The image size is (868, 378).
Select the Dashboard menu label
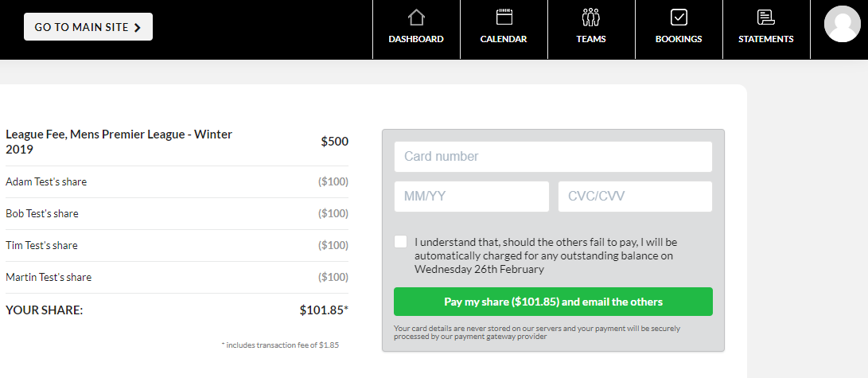click(x=416, y=39)
